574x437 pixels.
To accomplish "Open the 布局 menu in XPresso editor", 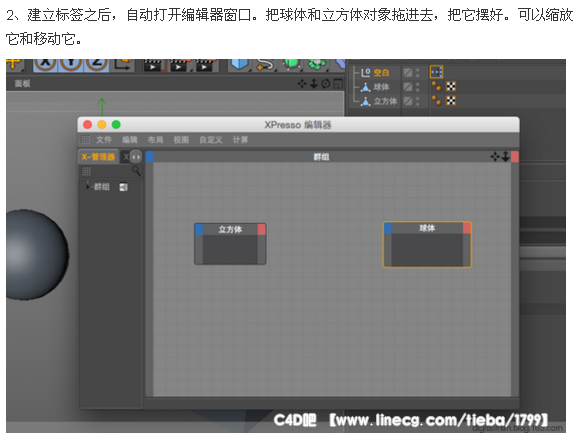I will click(155, 139).
